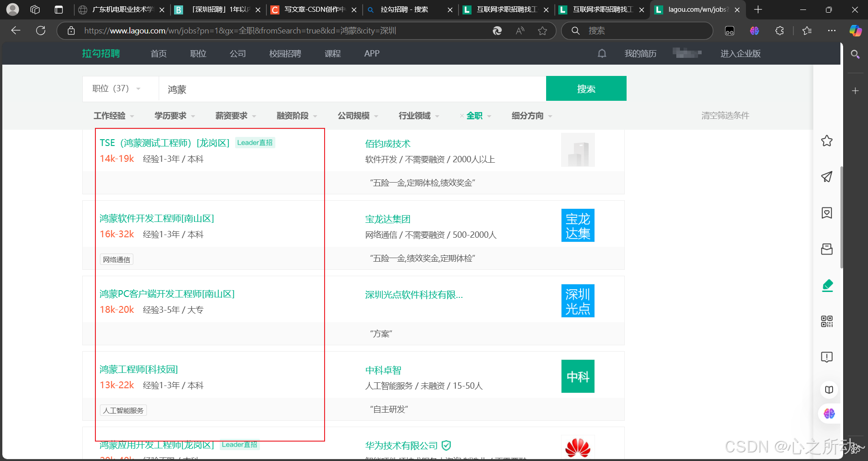Viewport: 868px width, 461px height.
Task: Expand the 公司规模 filter dropdown
Action: [x=358, y=116]
